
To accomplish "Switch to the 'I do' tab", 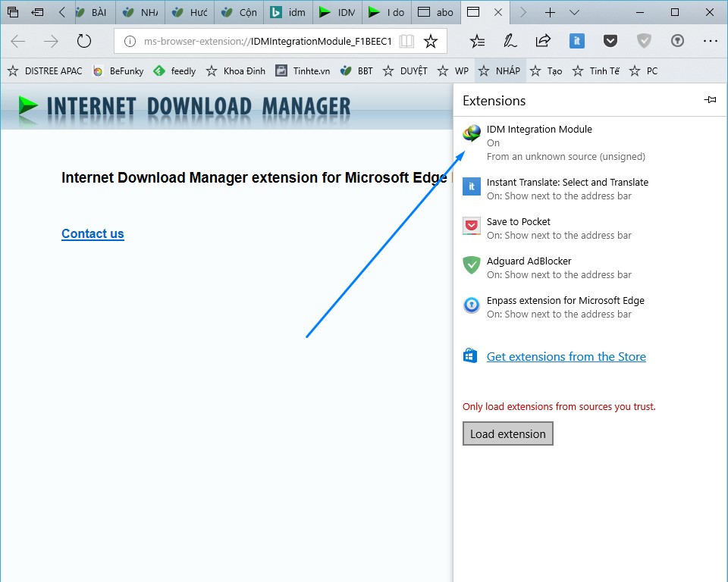I will pyautogui.click(x=386, y=13).
